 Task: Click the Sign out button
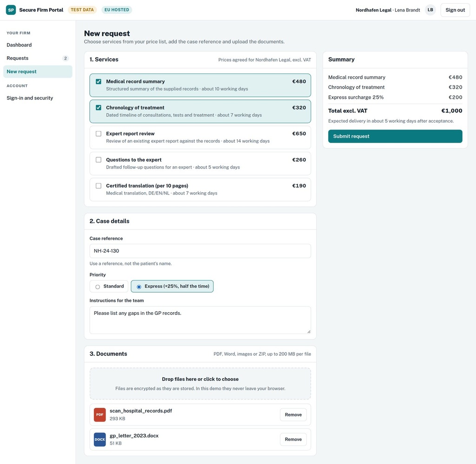point(455,10)
